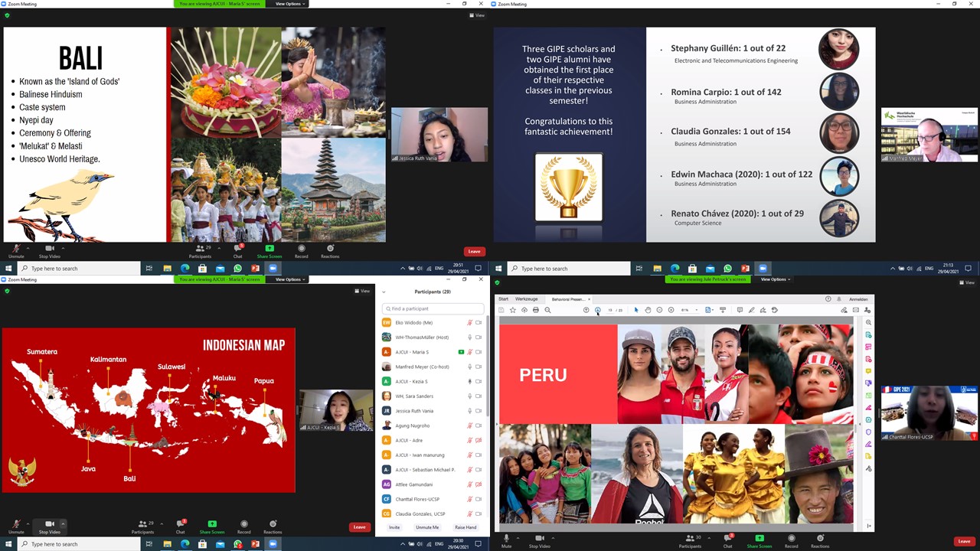Screen dimensions: 980x551
Task: Toggle Mute microphone in the Peru slide meeting
Action: pyautogui.click(x=506, y=540)
